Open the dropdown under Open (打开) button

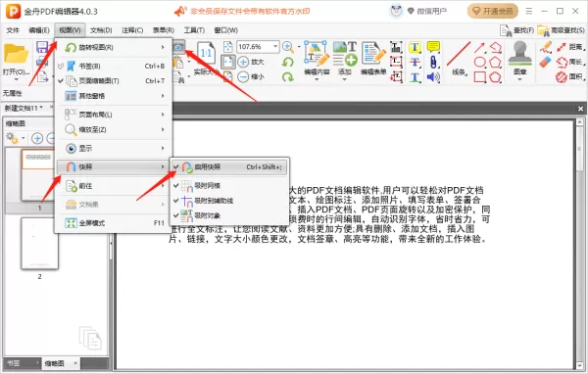pyautogui.click(x=16, y=79)
